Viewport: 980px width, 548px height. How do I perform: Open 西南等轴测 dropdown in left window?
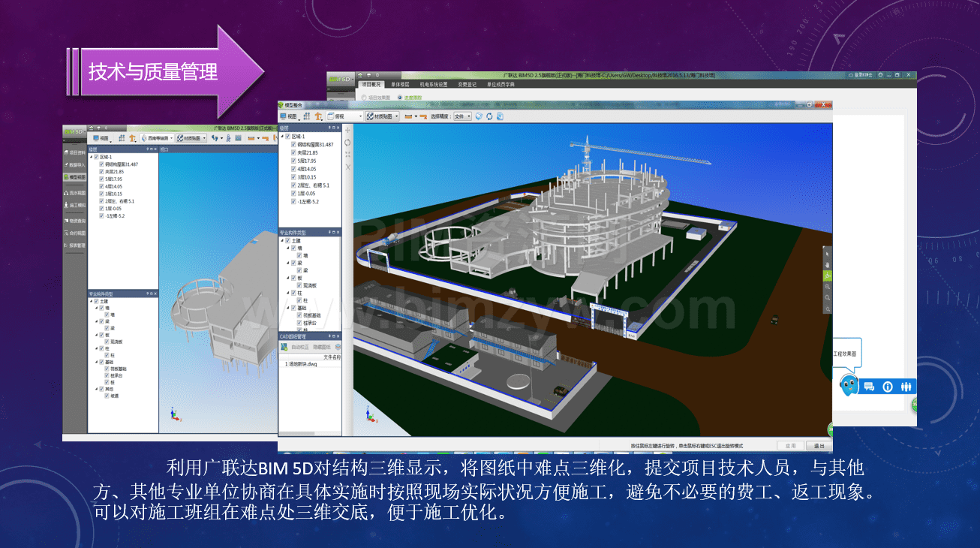(157, 138)
